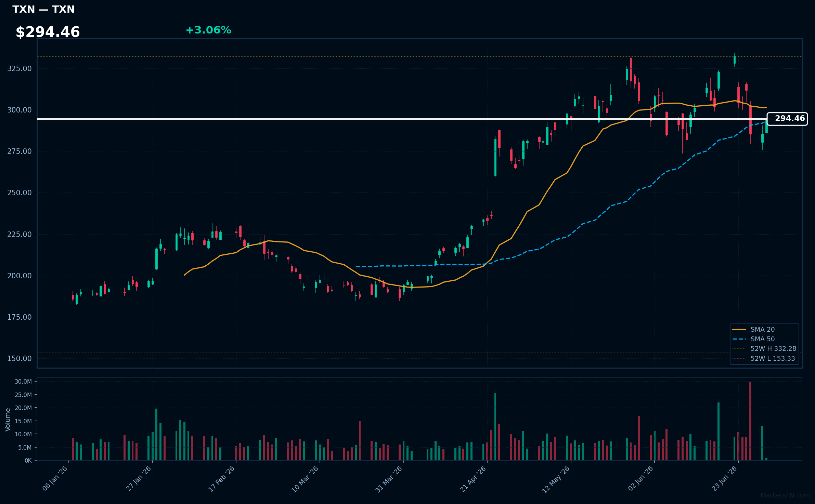815x504 pixels.
Task: Click the 17 Feb '26 date label
Action: (x=222, y=479)
